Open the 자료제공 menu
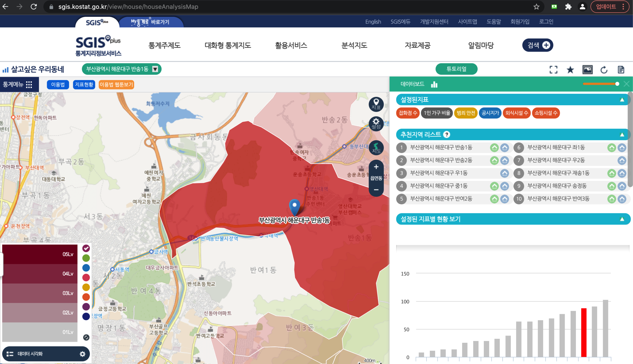The image size is (633, 364). point(417,45)
